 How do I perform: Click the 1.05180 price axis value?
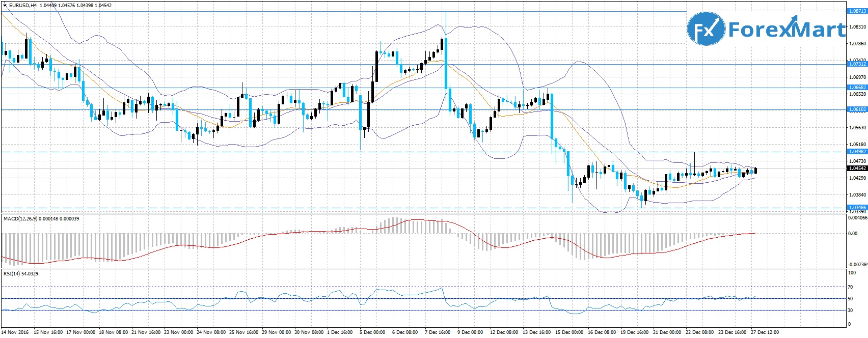coord(858,145)
